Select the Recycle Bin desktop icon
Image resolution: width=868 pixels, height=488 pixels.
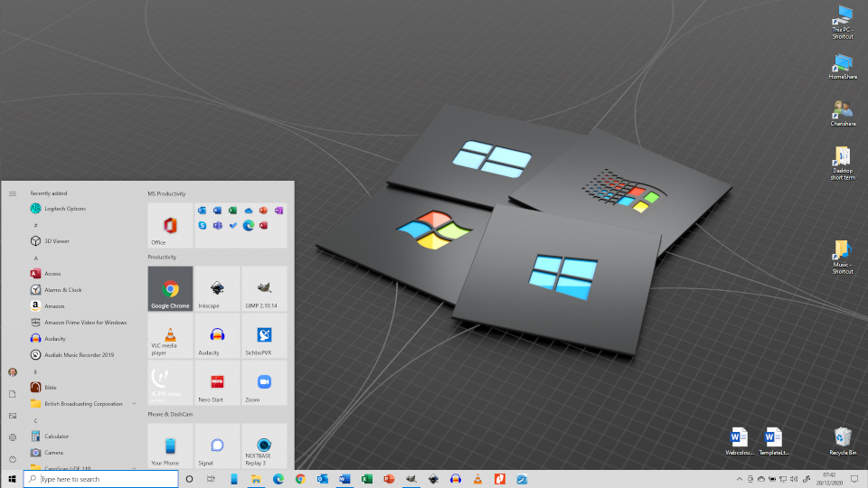point(843,441)
